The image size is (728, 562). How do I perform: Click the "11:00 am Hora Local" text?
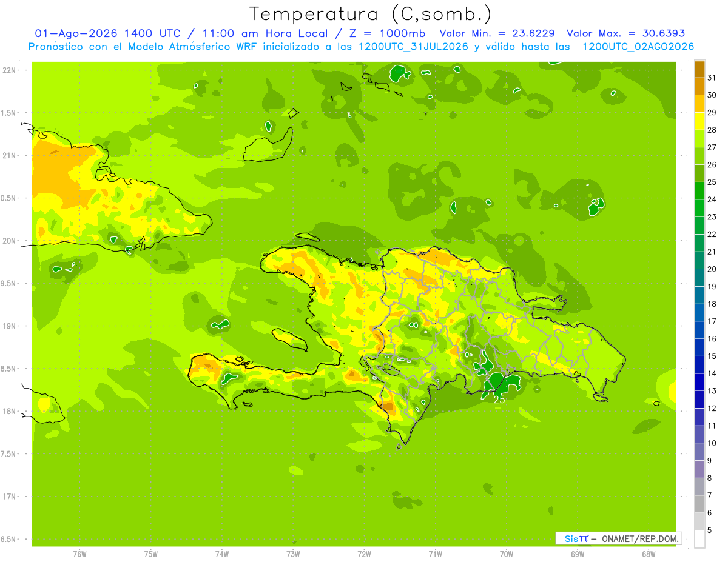pos(265,33)
